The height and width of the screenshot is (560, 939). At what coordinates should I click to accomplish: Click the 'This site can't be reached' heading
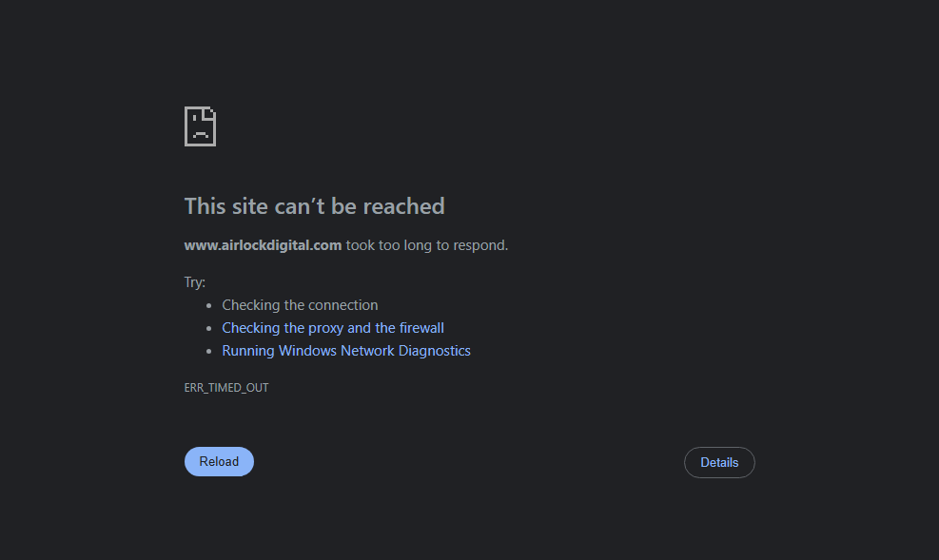314,206
